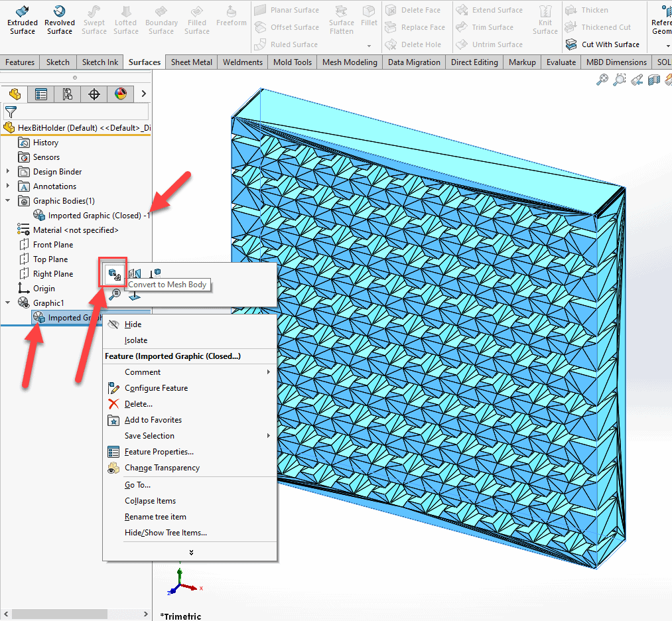
Task: Select the Extruded Surface tool
Action: point(23,20)
